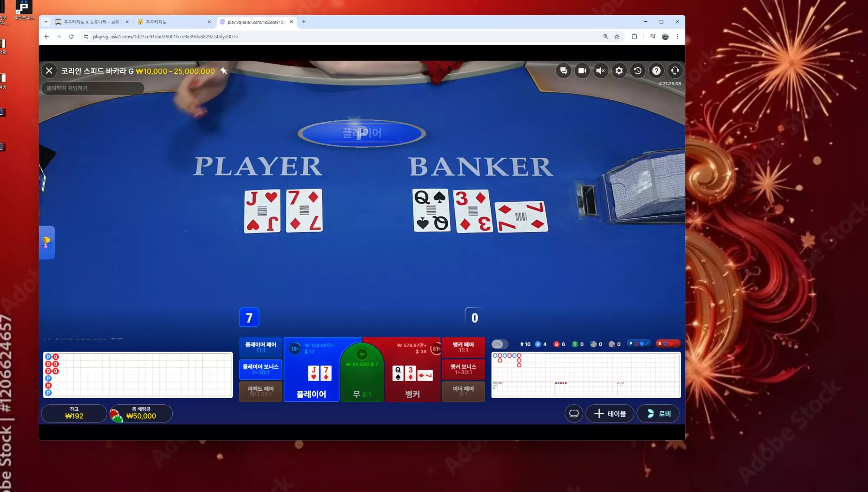Click the Tie count indicator T 0
The width and height of the screenshot is (868, 492).
click(x=578, y=344)
